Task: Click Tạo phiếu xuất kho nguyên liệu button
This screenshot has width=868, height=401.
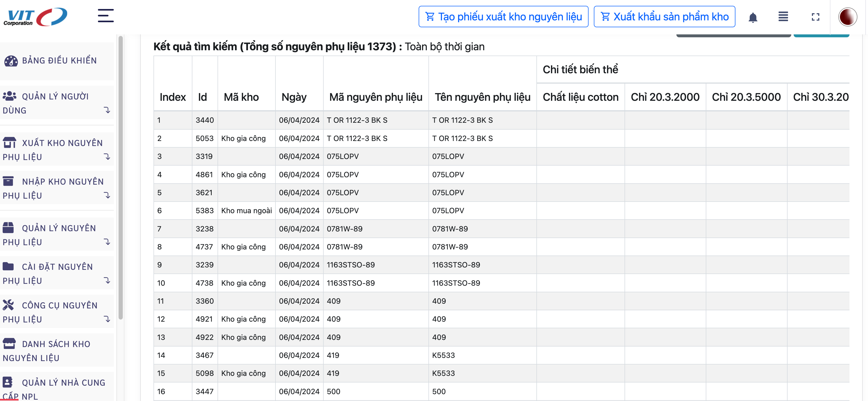Action: click(x=503, y=17)
